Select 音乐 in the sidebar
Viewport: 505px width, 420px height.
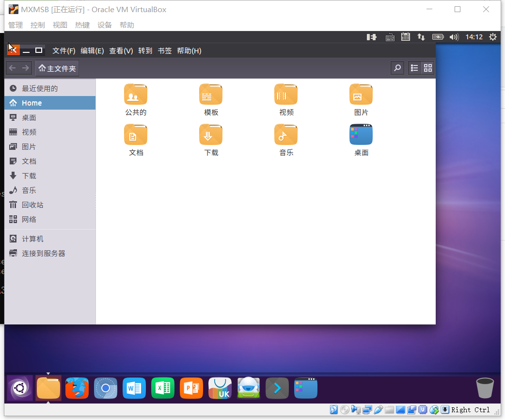pos(50,190)
